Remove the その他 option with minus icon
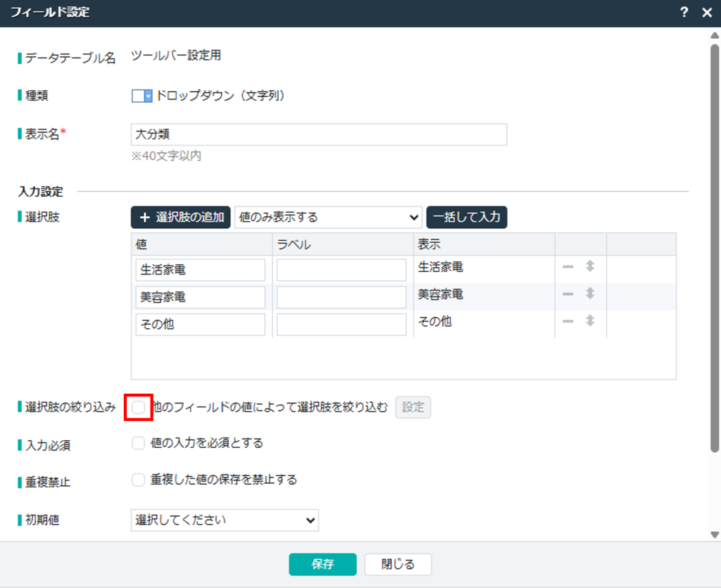This screenshot has width=721, height=588. [x=568, y=320]
